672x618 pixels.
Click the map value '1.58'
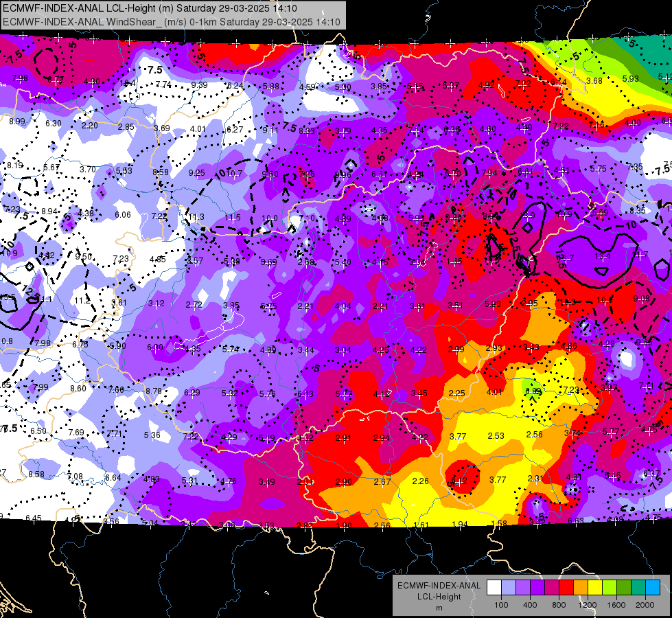[x=499, y=523]
